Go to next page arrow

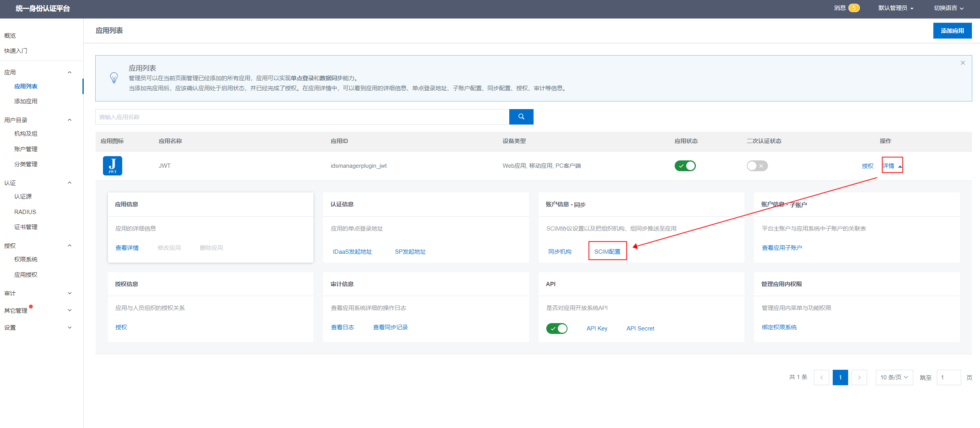[x=859, y=377]
